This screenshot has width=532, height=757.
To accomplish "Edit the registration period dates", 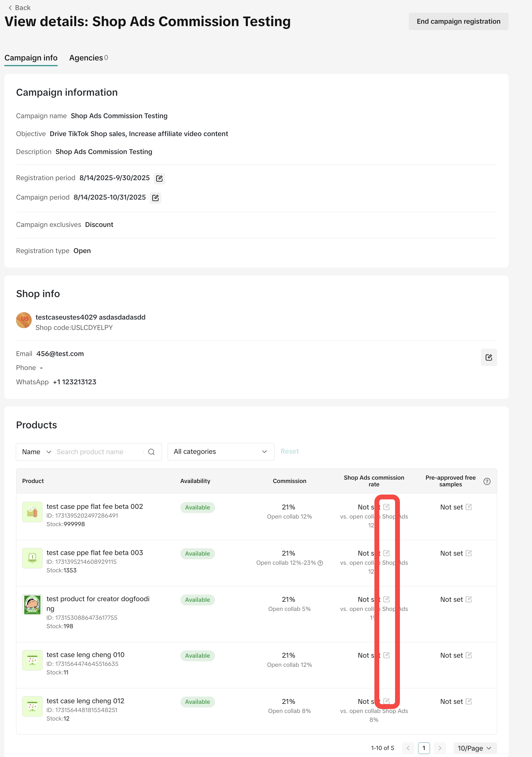I will [x=159, y=178].
